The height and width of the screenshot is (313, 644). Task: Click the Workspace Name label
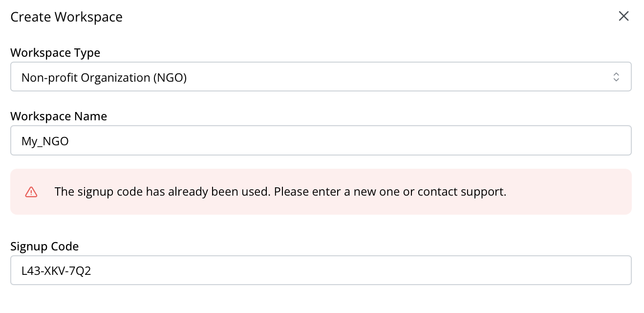pos(59,116)
